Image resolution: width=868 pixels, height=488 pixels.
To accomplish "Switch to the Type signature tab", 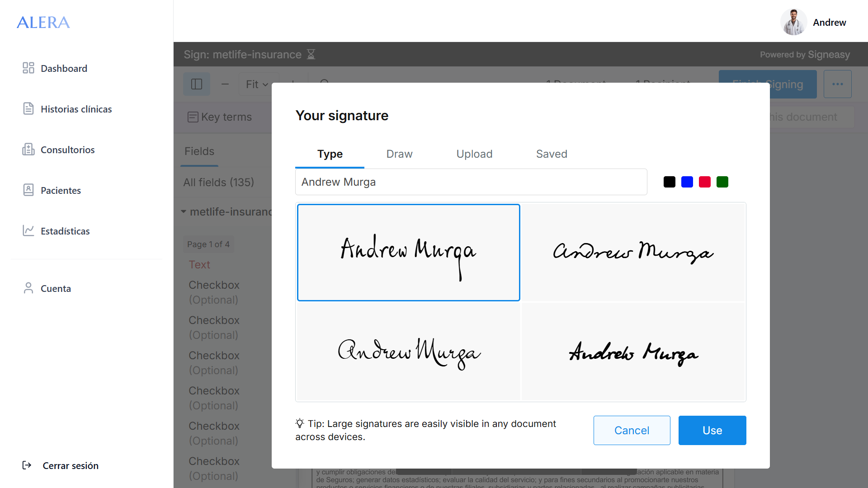I will point(330,154).
